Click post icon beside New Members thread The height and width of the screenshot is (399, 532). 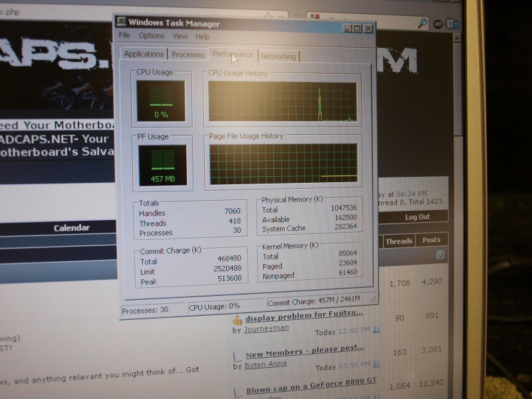coord(238,356)
